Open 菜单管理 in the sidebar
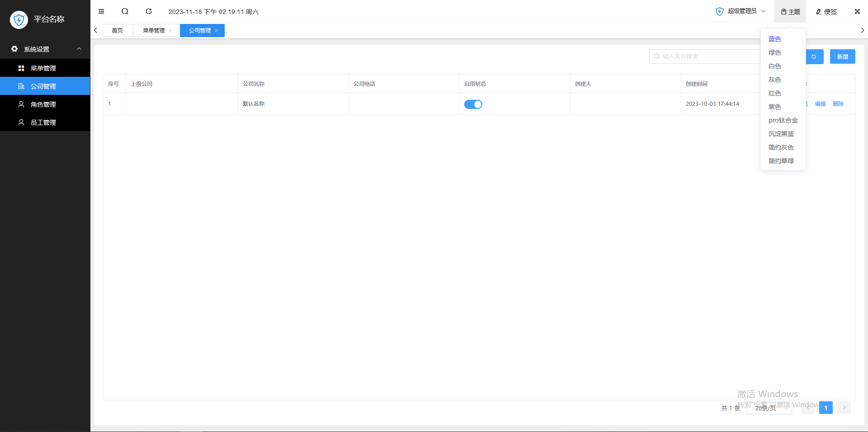This screenshot has width=868, height=432. click(x=45, y=68)
